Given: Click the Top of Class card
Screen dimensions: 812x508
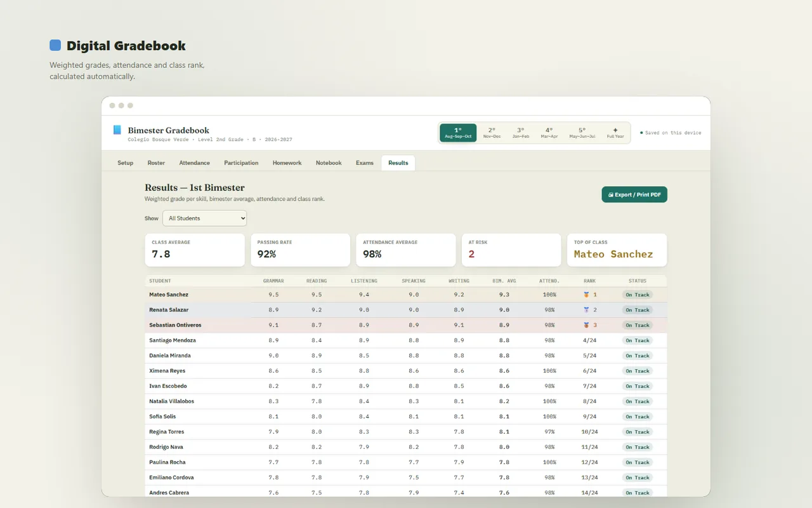Looking at the screenshot, I should coord(617,250).
